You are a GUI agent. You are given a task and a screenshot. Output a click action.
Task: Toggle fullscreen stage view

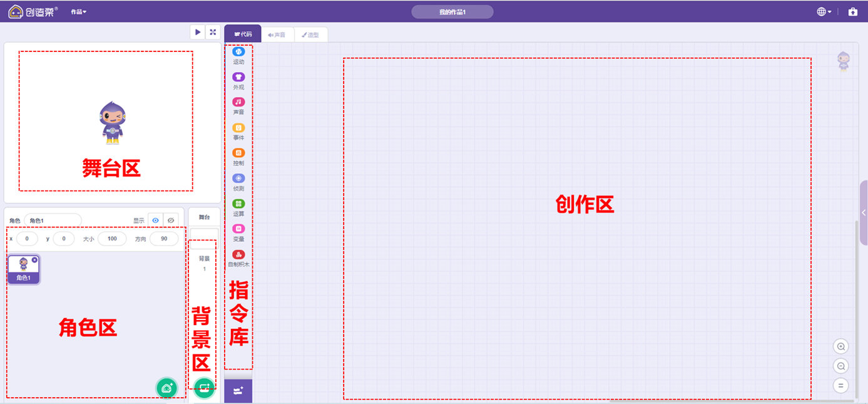(213, 31)
